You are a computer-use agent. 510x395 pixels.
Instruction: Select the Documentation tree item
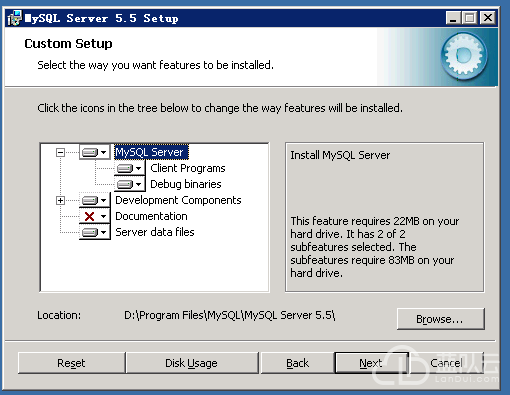point(151,216)
